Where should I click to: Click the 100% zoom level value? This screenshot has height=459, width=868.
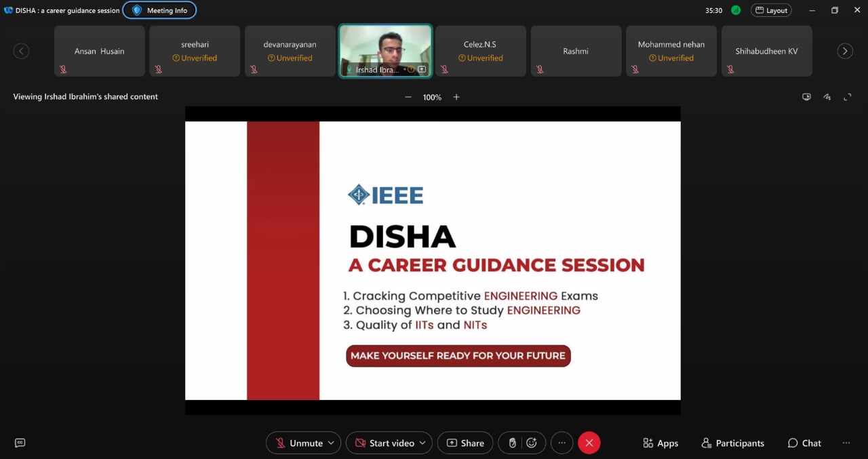[x=432, y=98]
